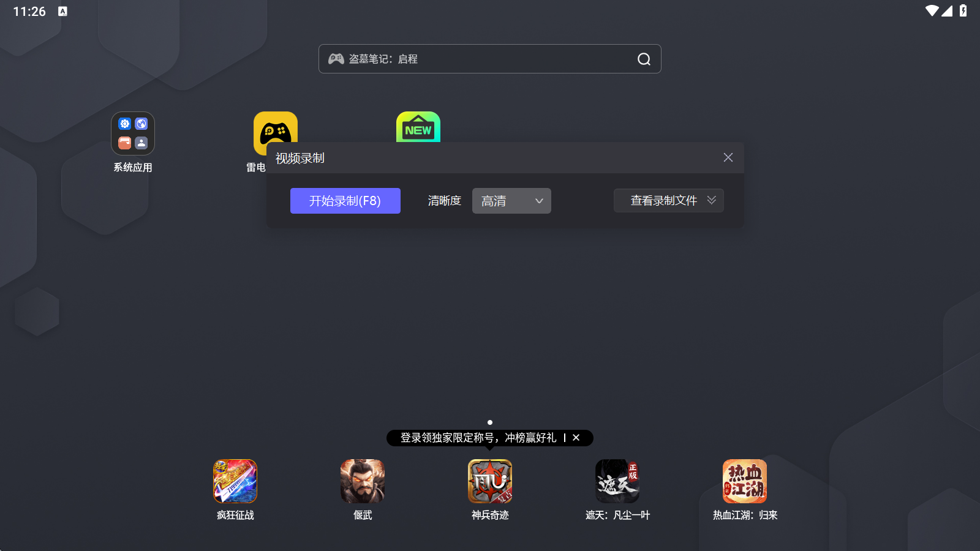Click the gamepad icon inside the search bar
This screenshot has height=551, width=980.
(x=336, y=59)
